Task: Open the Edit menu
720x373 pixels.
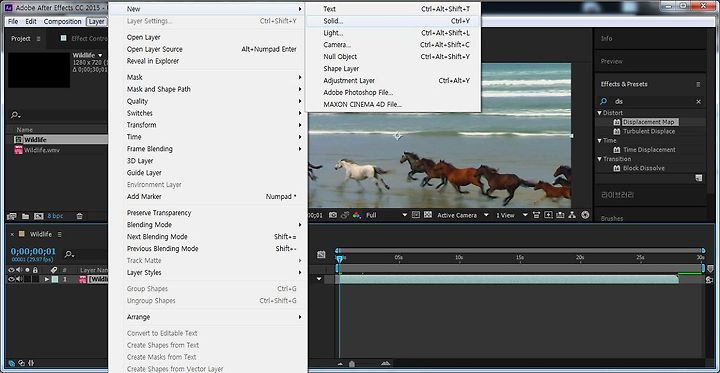Action: [31, 22]
